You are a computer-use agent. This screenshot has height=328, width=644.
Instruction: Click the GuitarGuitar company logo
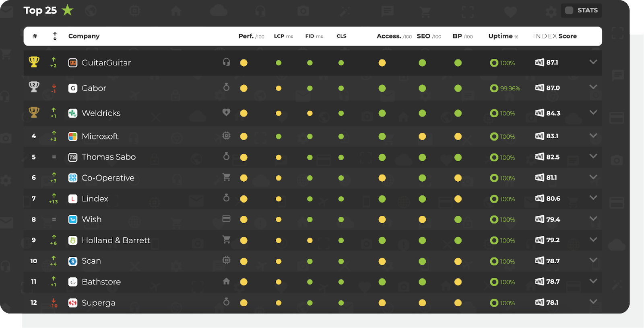pyautogui.click(x=73, y=63)
